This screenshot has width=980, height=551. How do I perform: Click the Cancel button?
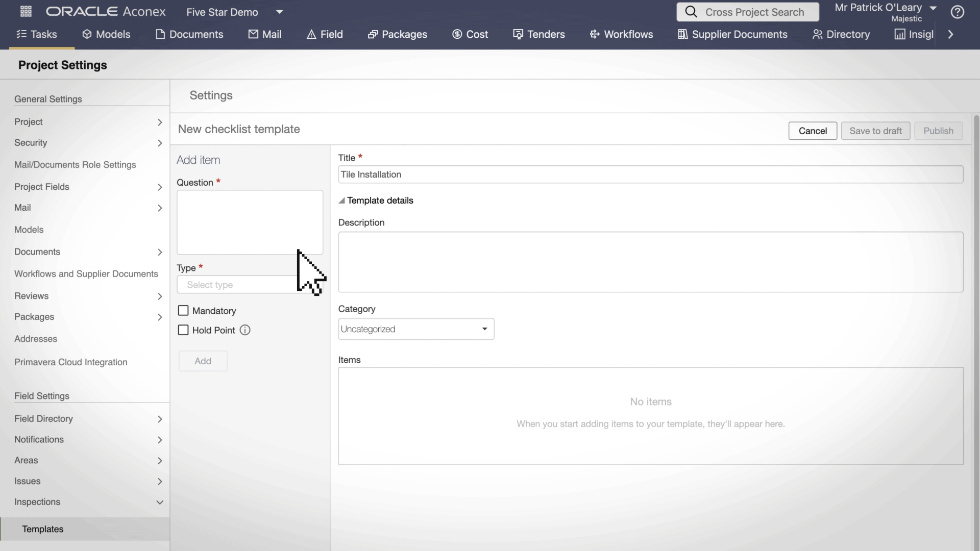[x=812, y=131]
